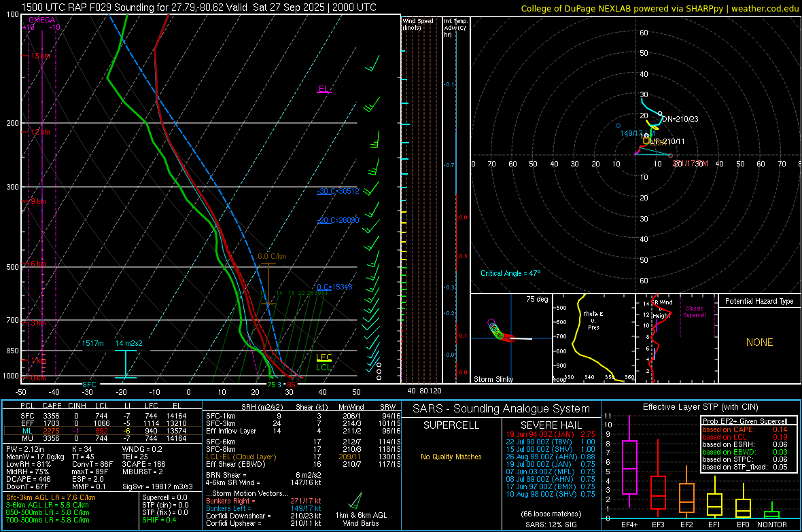Click the green LCL marker label
The image size is (802, 532).
coord(324,368)
